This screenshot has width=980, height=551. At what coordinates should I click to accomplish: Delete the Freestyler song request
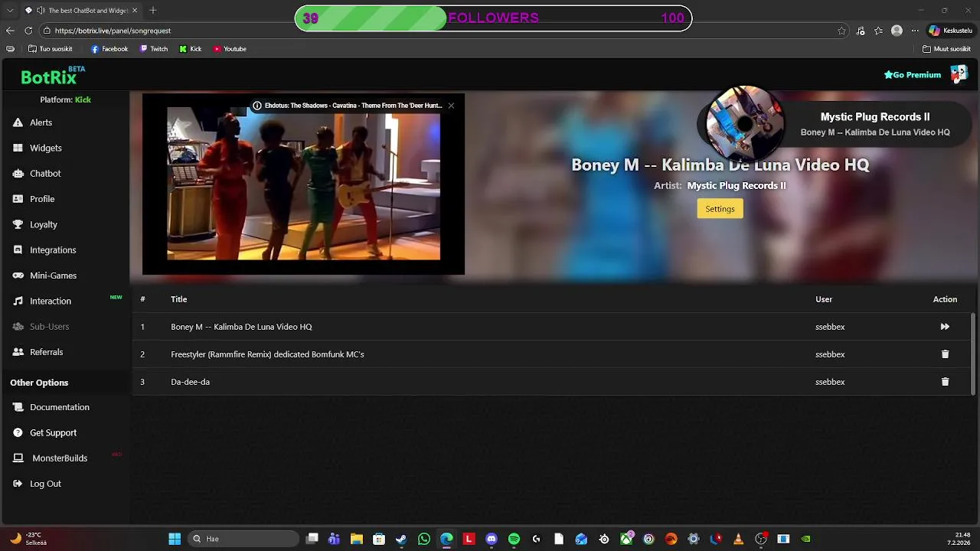(x=945, y=354)
